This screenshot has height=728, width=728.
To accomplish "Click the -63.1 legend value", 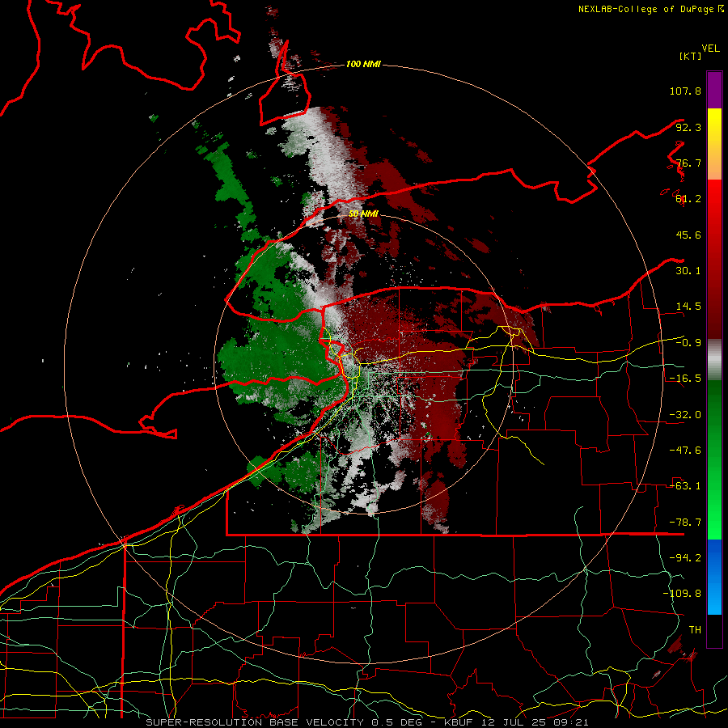I will point(685,486).
